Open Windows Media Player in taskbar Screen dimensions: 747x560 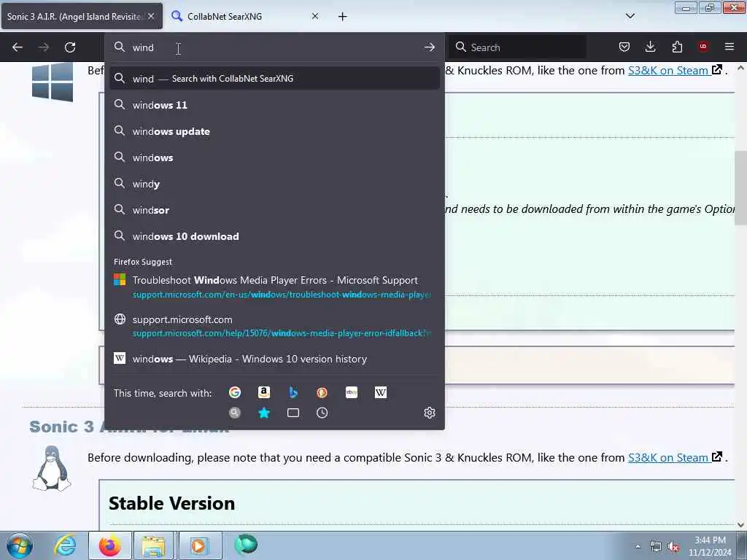[198, 545]
